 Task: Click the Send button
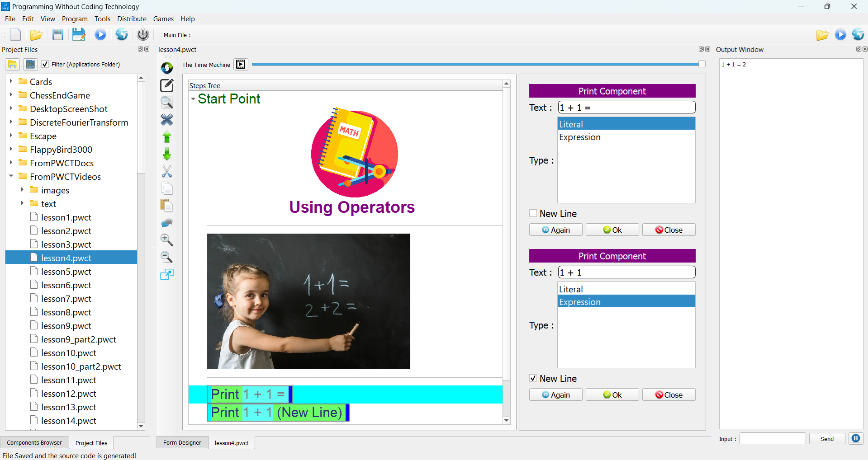(827, 439)
